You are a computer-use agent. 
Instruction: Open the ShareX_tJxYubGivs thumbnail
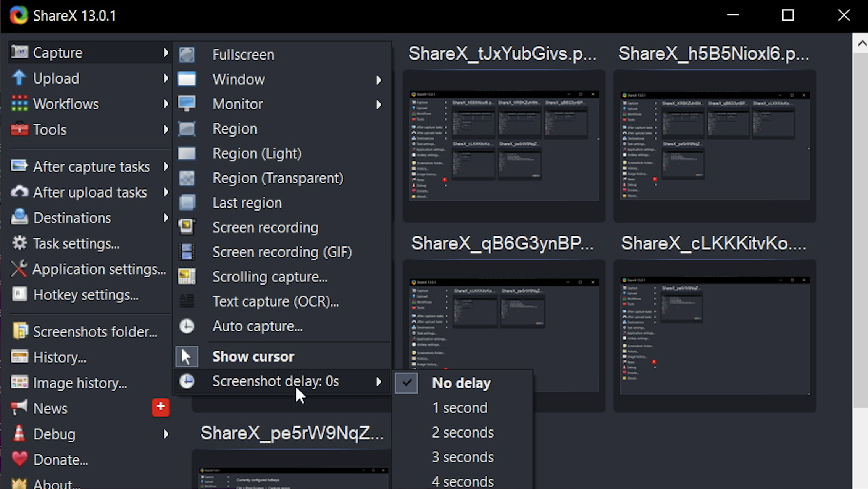(x=504, y=146)
